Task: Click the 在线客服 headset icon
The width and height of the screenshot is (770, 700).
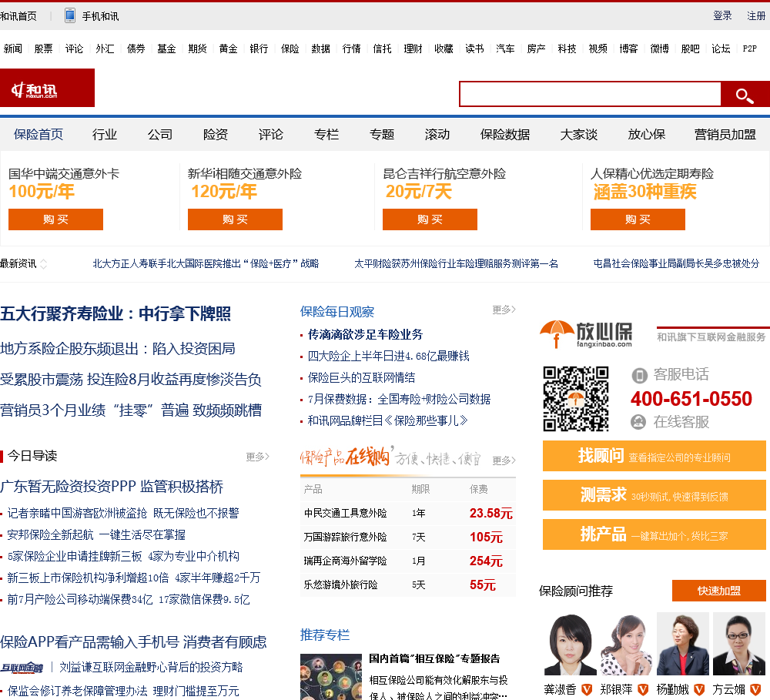Action: [x=638, y=422]
